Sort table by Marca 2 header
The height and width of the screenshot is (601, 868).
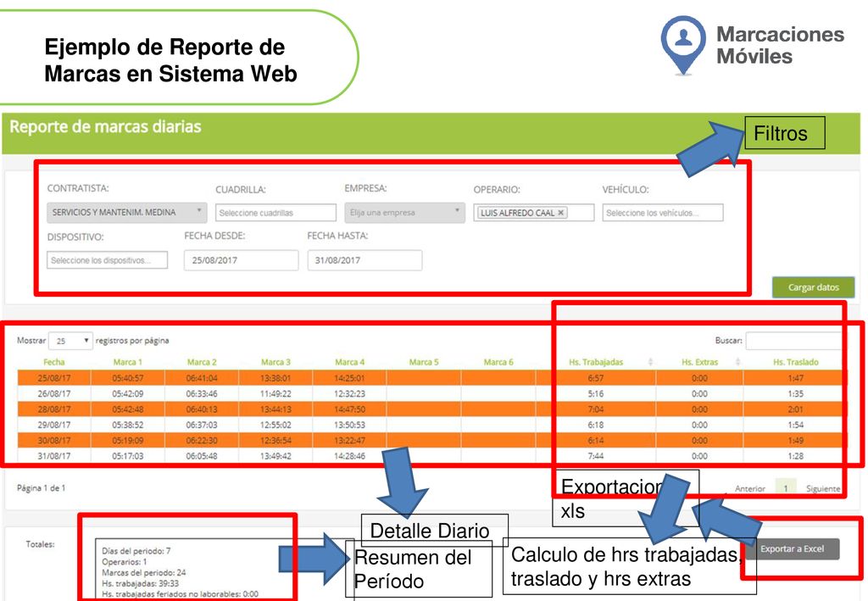pyautogui.click(x=202, y=362)
